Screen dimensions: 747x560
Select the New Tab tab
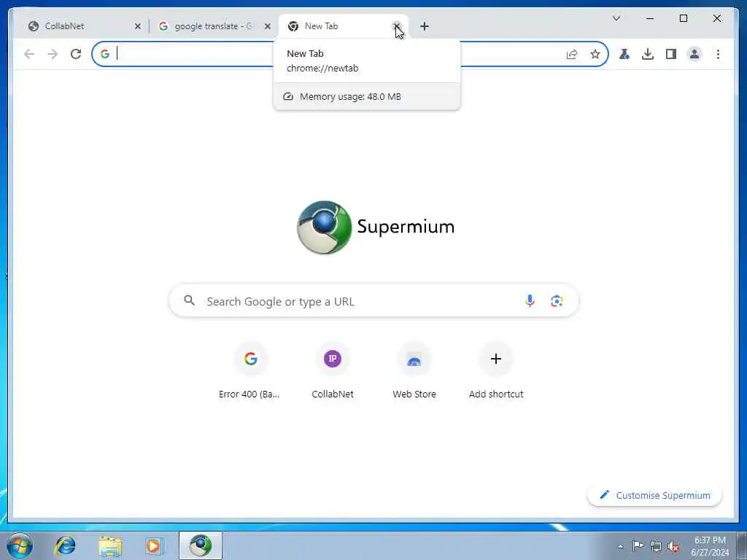[343, 26]
